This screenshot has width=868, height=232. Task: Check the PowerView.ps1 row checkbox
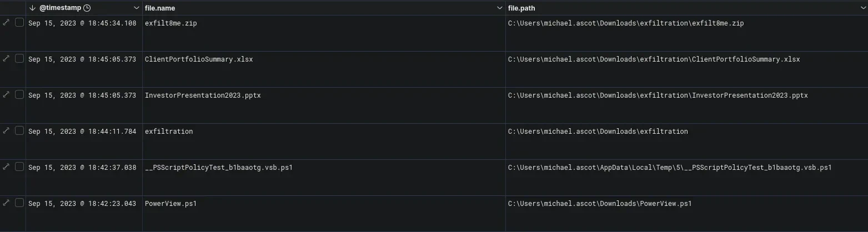[19, 203]
